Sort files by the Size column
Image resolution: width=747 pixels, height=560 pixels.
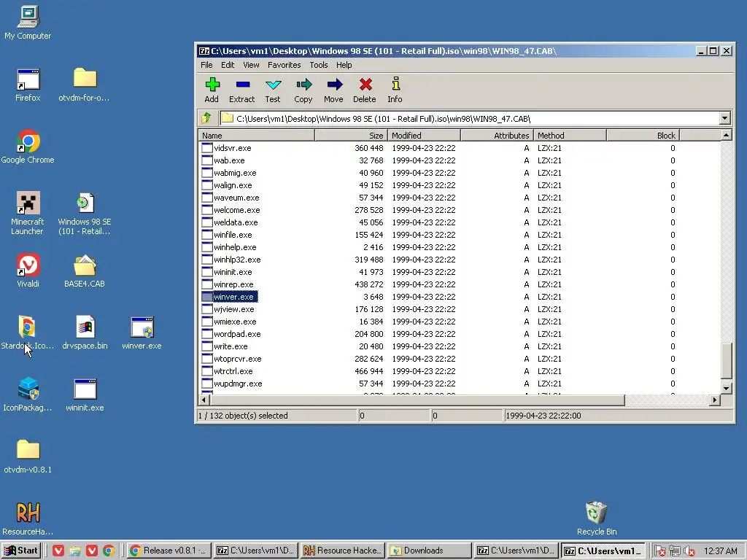[351, 135]
